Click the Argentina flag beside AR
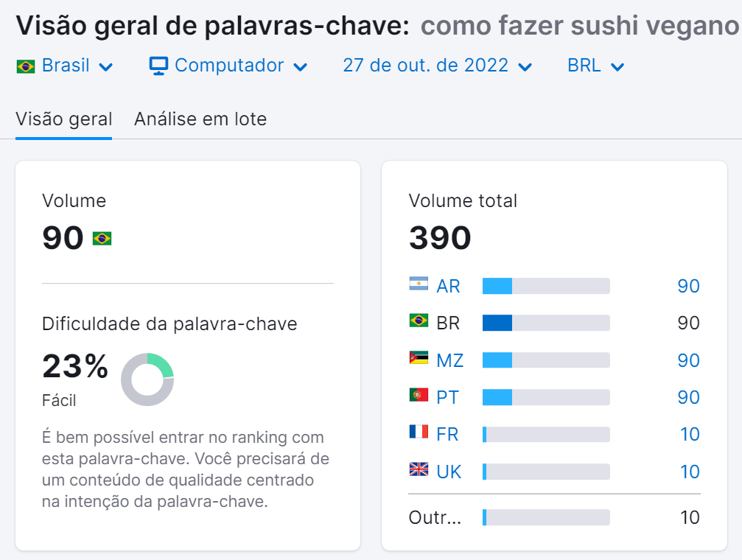 [418, 286]
